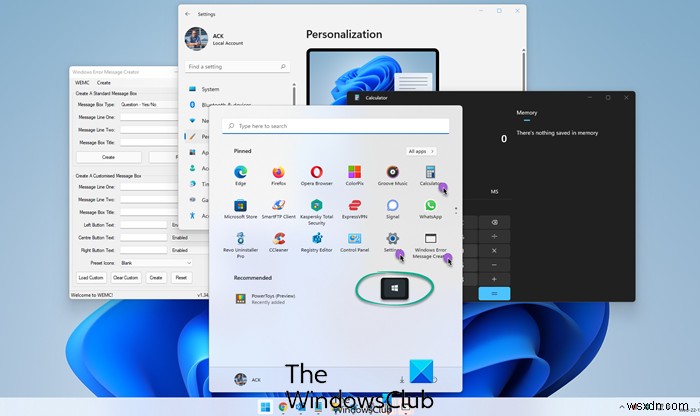This screenshot has width=700, height=416.
Task: Open Opera Browser pinned app
Action: (317, 175)
